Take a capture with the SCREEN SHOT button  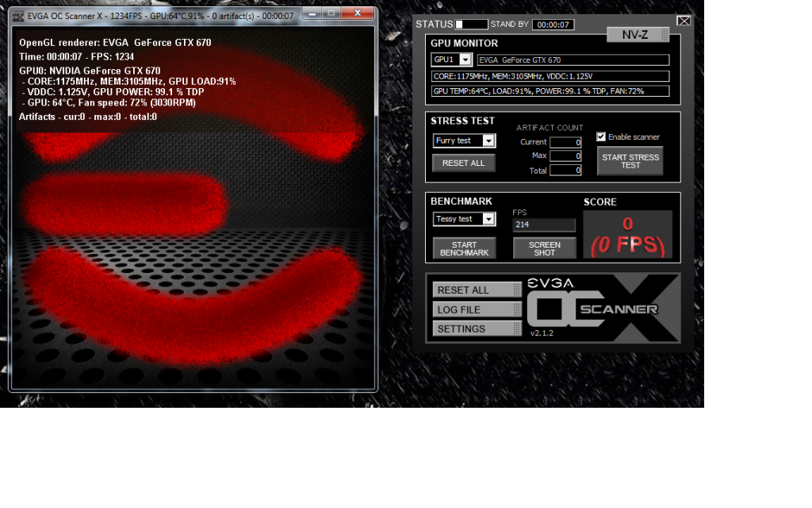pos(544,248)
